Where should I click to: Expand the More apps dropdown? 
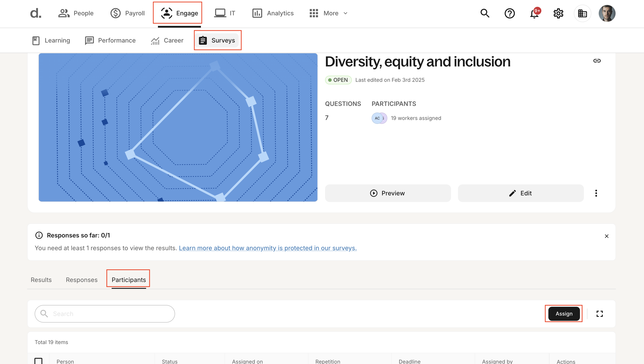[x=329, y=13]
